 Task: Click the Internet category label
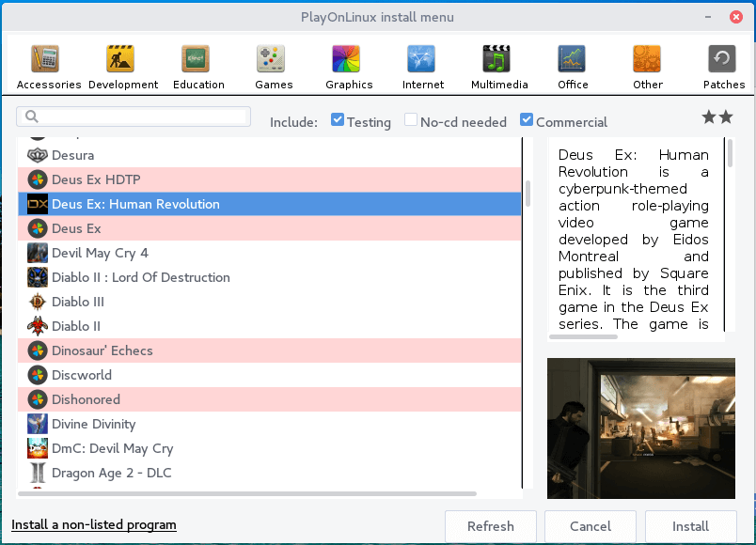click(423, 85)
